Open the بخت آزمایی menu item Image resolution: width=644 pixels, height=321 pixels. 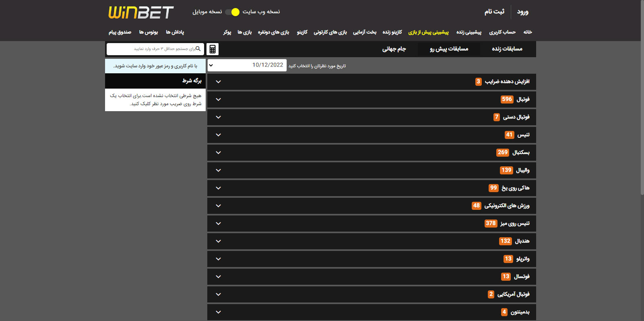click(365, 32)
